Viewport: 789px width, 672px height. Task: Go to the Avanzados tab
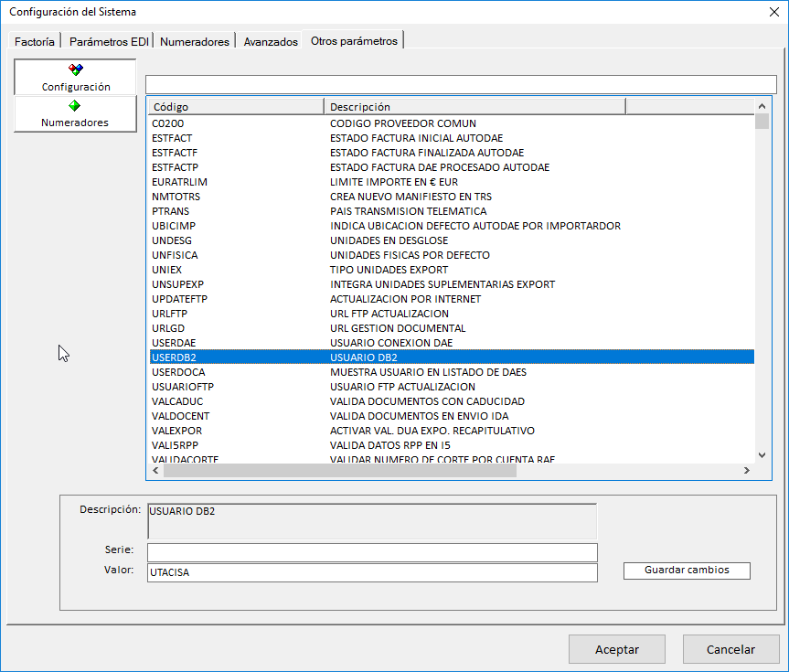(271, 41)
